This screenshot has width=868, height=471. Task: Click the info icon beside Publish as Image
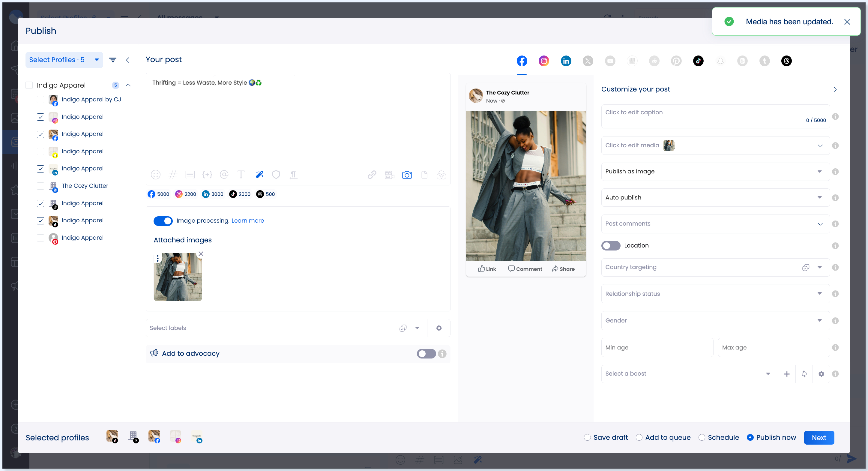point(835,172)
